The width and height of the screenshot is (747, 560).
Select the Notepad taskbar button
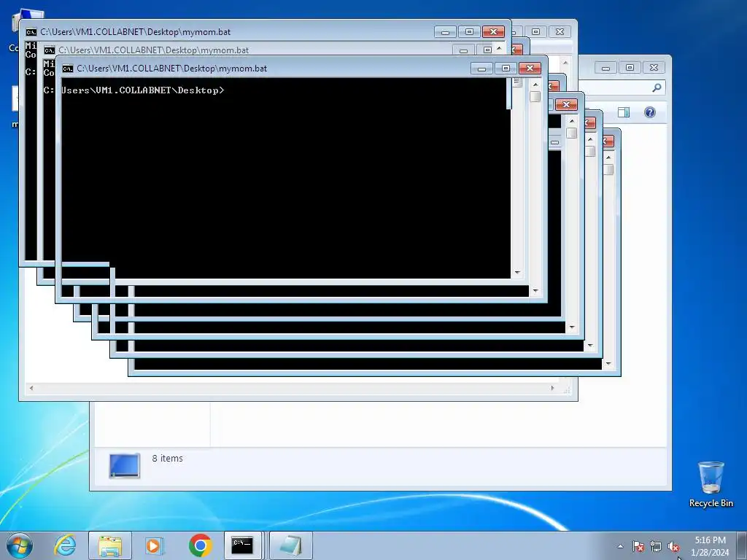(x=291, y=545)
